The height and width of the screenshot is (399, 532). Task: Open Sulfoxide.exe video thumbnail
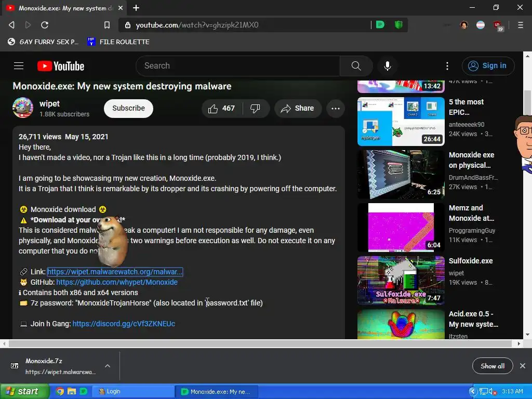[401, 280]
